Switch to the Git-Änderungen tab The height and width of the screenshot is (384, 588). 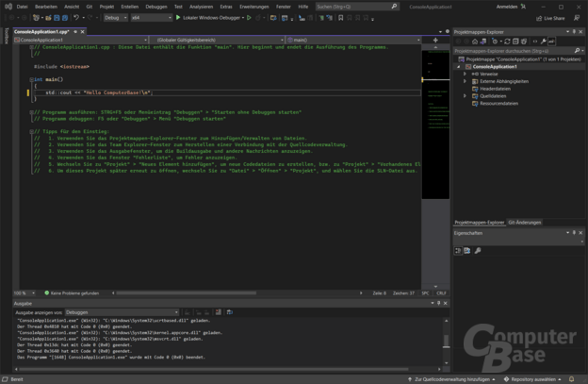(524, 223)
